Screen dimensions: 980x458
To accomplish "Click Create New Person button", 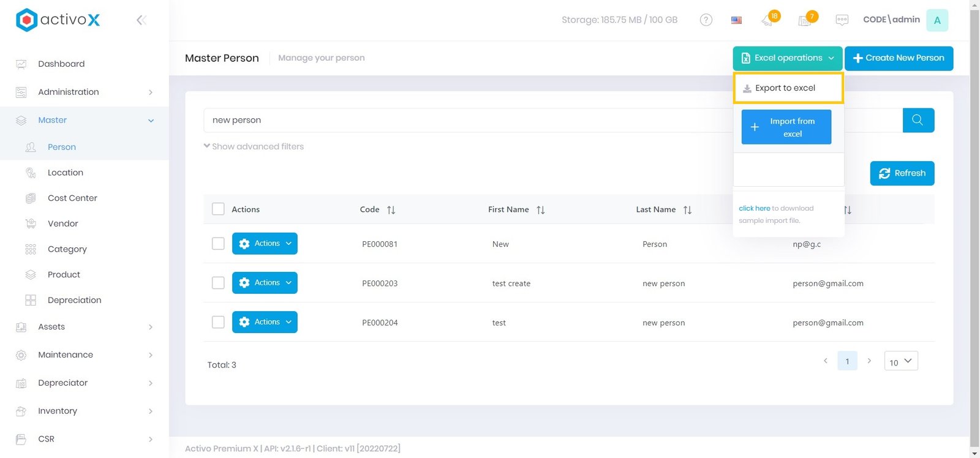I will tap(899, 58).
